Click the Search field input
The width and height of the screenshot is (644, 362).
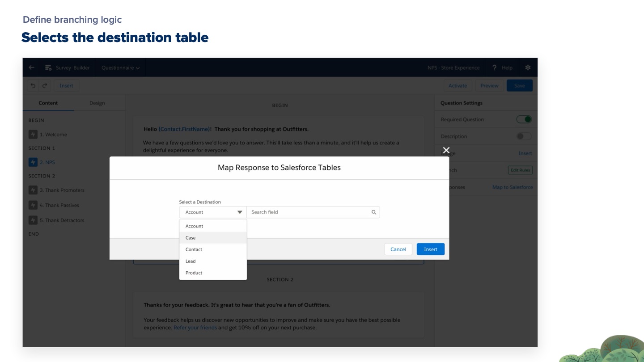click(313, 212)
